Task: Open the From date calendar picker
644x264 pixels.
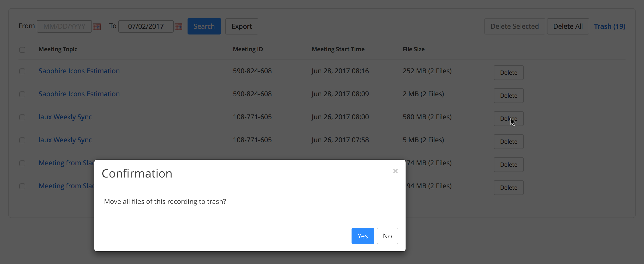Action: 97,26
